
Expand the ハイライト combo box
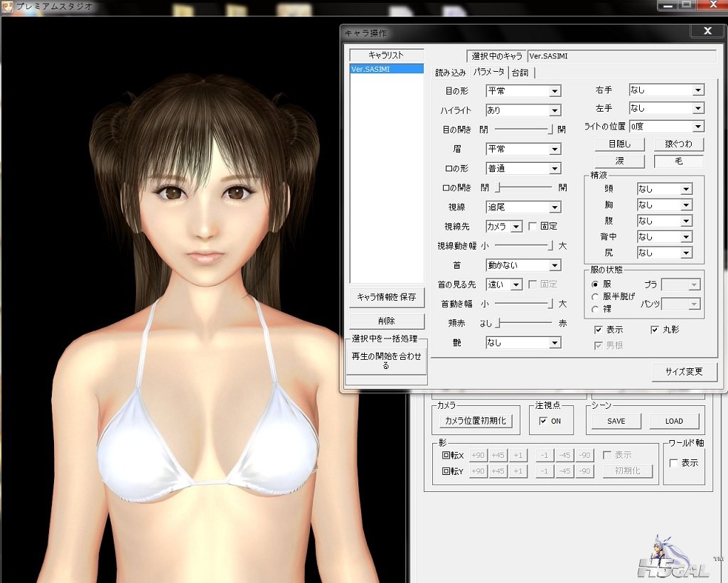click(555, 110)
